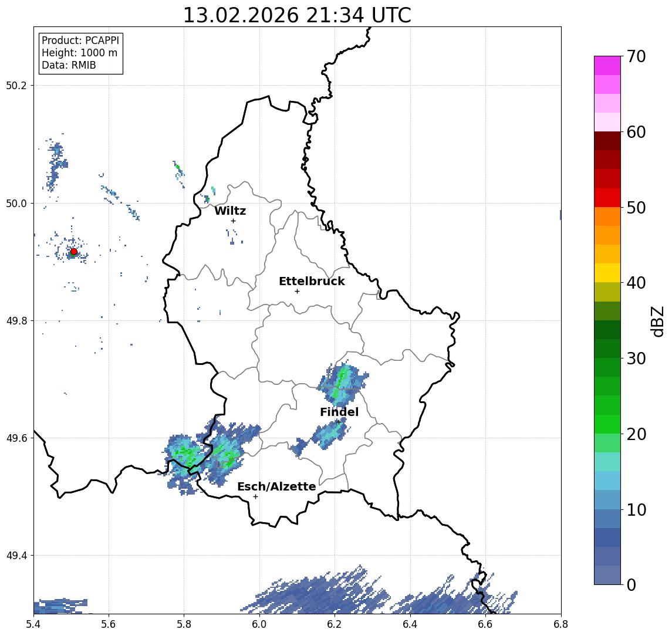Click the 60 value on the colorbar
Viewport: 672px width, 636px height.
tap(636, 132)
